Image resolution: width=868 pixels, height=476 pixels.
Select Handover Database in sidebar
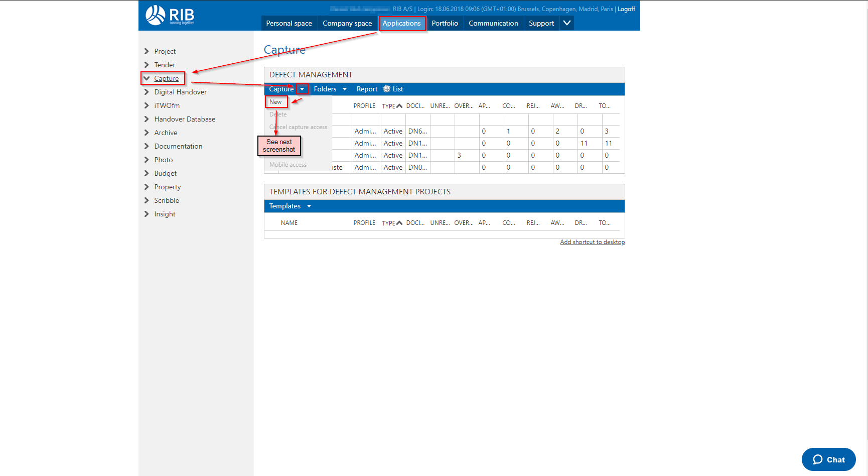[185, 119]
